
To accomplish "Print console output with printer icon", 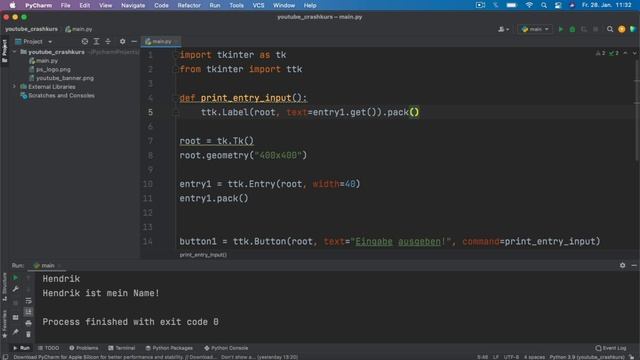I will 28,323.
